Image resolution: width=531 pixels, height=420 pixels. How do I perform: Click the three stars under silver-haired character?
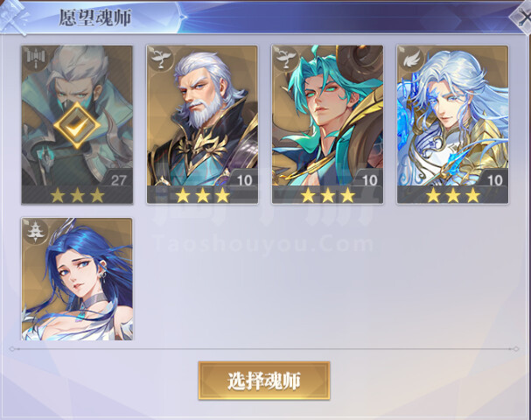[x=453, y=195]
